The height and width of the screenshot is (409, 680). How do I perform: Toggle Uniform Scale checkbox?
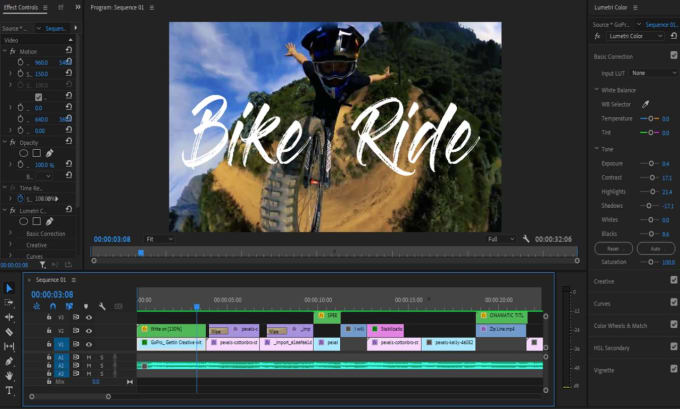pyautogui.click(x=38, y=97)
